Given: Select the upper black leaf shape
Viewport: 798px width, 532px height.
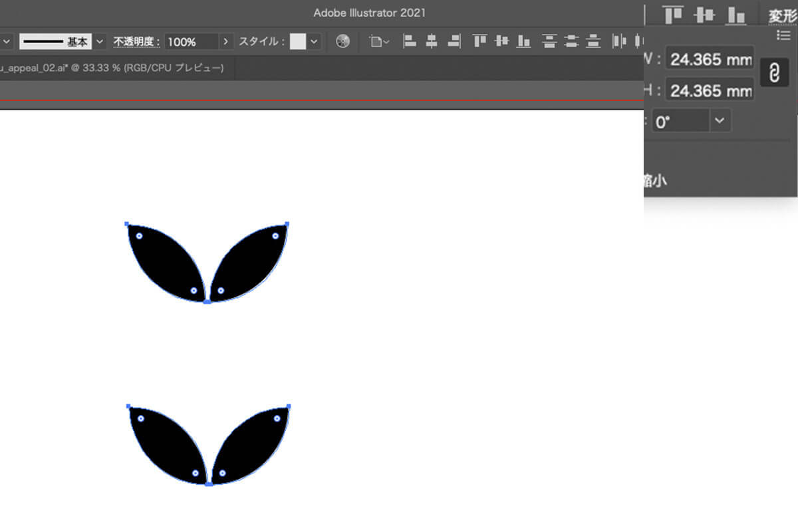Looking at the screenshot, I should pyautogui.click(x=166, y=263).
